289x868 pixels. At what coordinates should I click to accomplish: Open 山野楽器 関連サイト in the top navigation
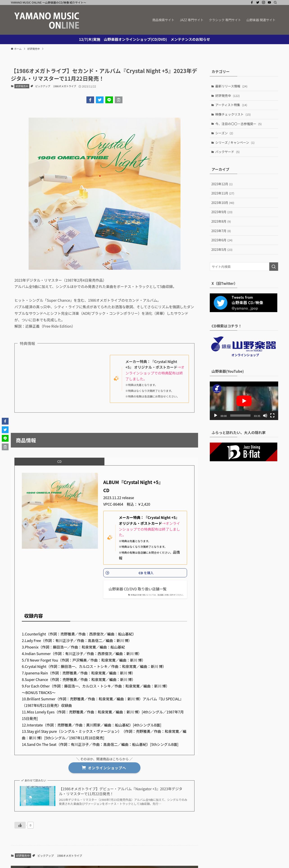pyautogui.click(x=261, y=20)
